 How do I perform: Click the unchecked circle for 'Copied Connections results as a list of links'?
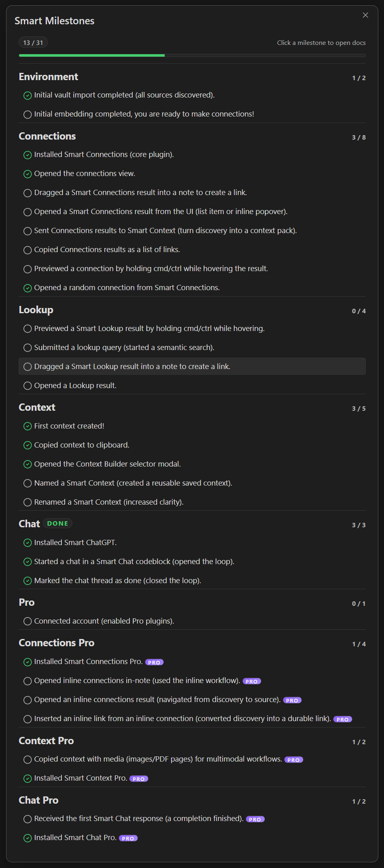click(x=28, y=250)
